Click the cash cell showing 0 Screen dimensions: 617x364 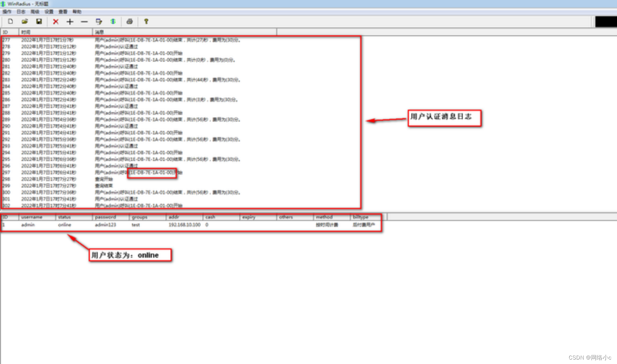pos(207,225)
